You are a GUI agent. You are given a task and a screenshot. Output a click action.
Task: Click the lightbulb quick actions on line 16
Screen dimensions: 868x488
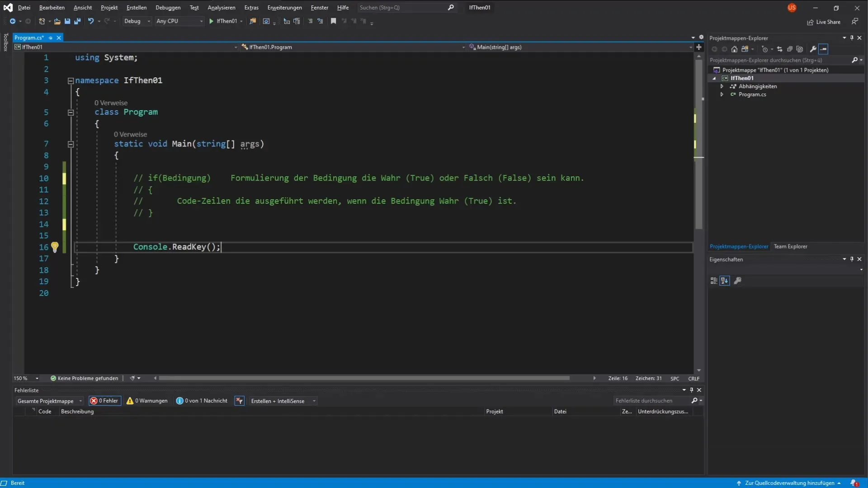(55, 247)
